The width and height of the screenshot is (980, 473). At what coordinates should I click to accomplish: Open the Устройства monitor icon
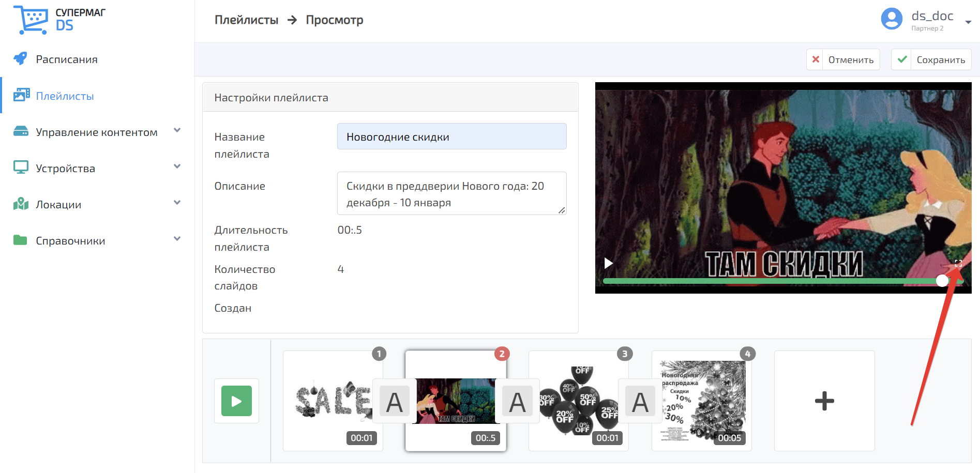pyautogui.click(x=21, y=167)
